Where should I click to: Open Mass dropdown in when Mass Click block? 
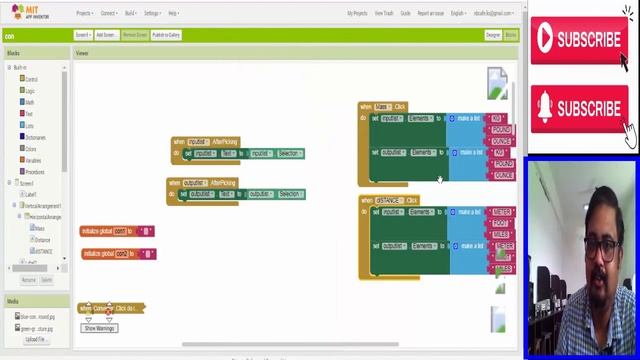(x=383, y=107)
